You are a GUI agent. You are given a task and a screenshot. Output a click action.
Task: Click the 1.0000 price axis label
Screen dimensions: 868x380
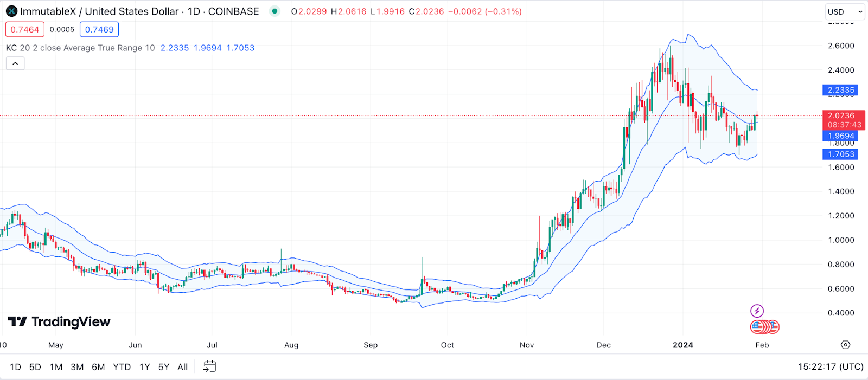pos(841,240)
